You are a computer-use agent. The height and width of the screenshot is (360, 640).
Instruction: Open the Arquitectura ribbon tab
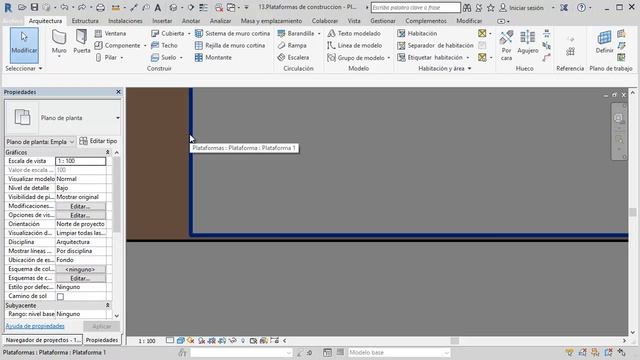pos(45,21)
